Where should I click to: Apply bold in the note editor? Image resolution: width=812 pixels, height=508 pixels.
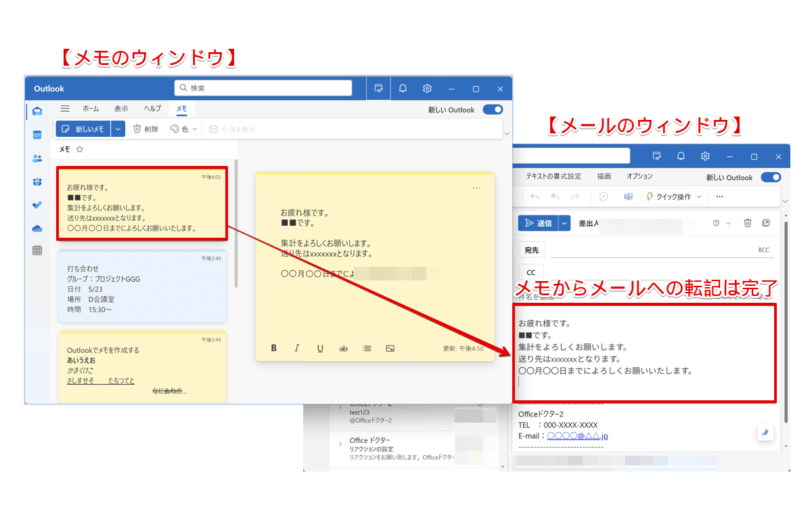pos(273,348)
